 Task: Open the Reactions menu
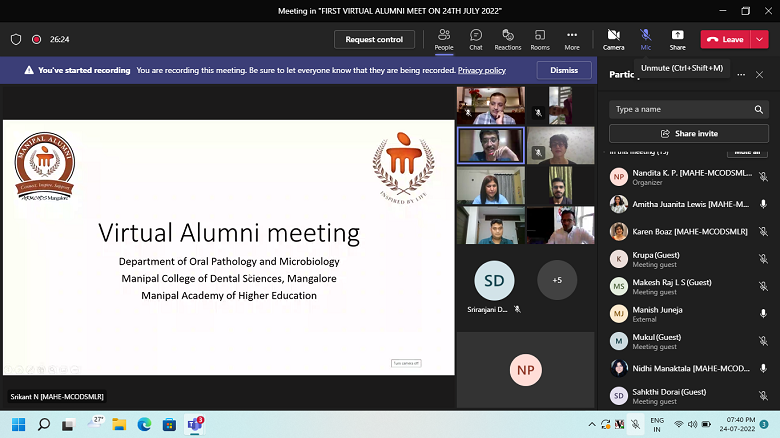point(508,39)
